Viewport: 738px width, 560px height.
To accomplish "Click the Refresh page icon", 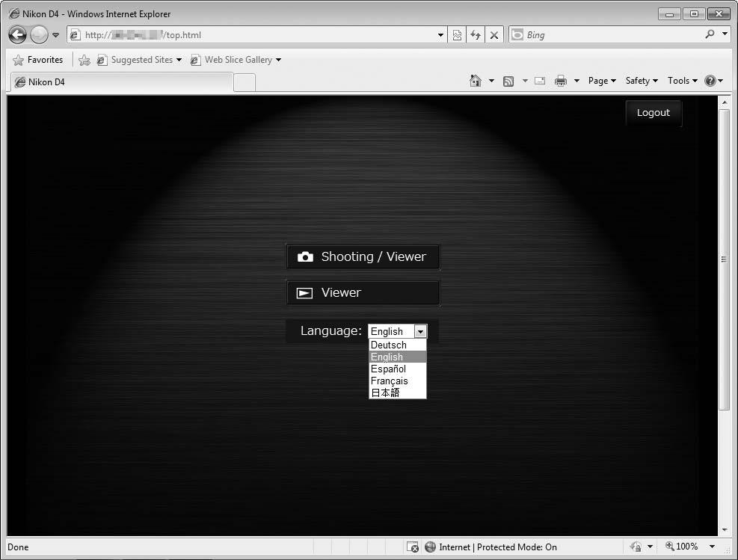I will coord(476,35).
